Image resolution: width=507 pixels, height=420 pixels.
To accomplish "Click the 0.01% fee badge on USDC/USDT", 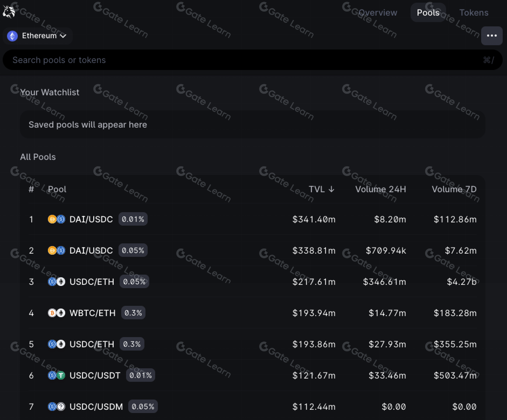I will (x=140, y=375).
